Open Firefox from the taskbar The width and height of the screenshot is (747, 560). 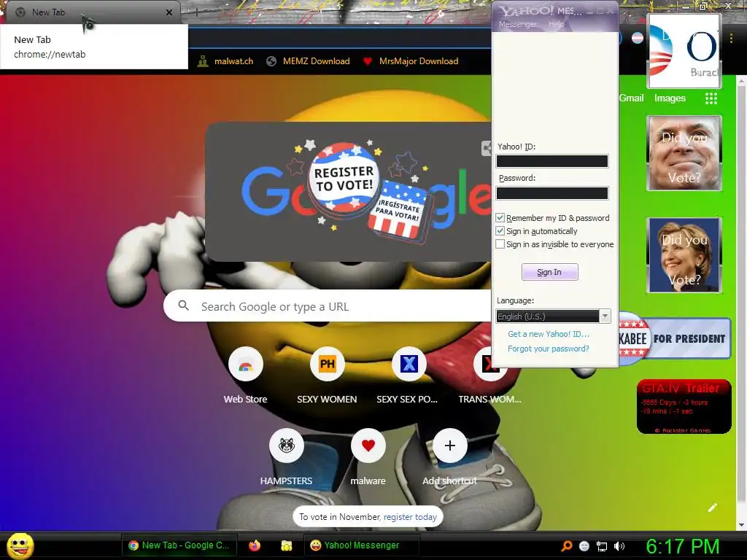point(255,545)
